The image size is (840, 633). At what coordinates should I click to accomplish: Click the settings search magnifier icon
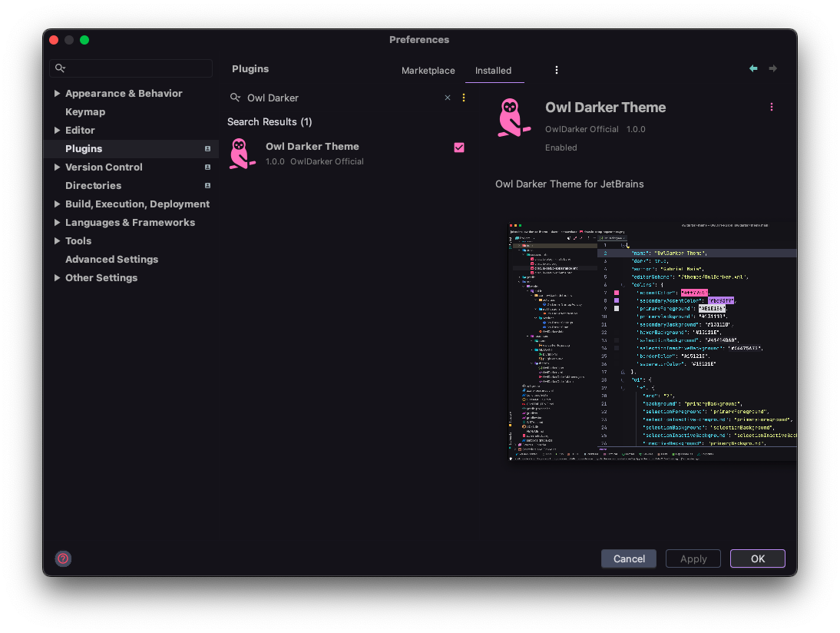[x=60, y=68]
